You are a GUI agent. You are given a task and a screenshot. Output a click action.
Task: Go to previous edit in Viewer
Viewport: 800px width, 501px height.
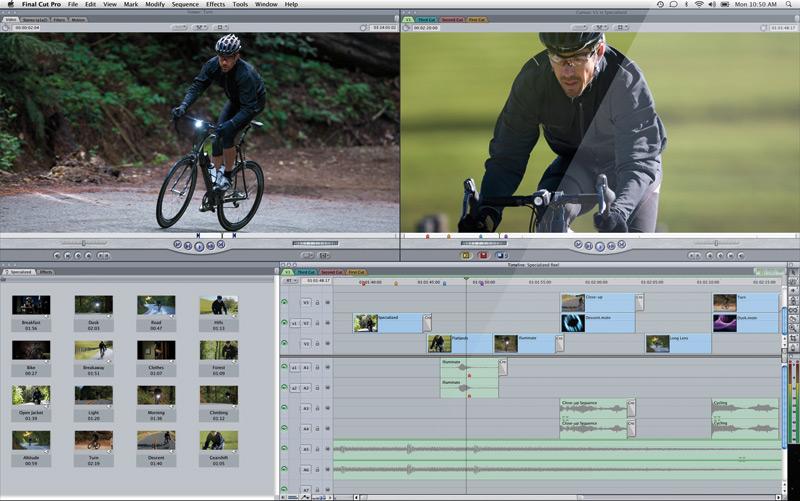click(x=178, y=245)
